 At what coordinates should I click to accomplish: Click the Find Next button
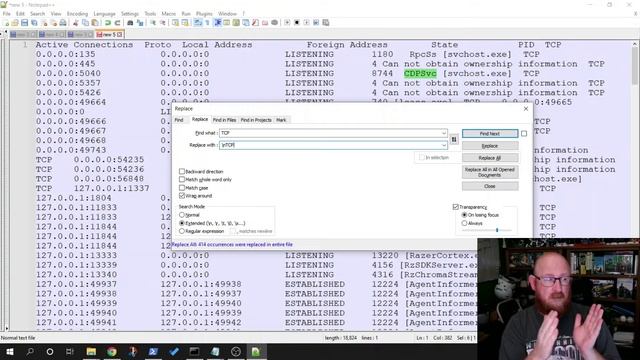pyautogui.click(x=490, y=133)
